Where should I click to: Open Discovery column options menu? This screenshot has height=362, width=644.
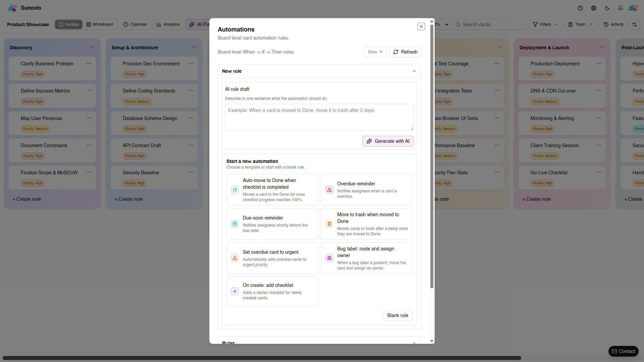(92, 47)
